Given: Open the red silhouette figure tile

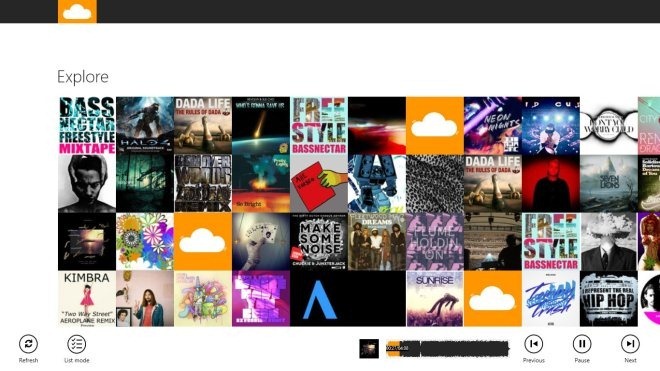Looking at the screenshot, I should 551,184.
